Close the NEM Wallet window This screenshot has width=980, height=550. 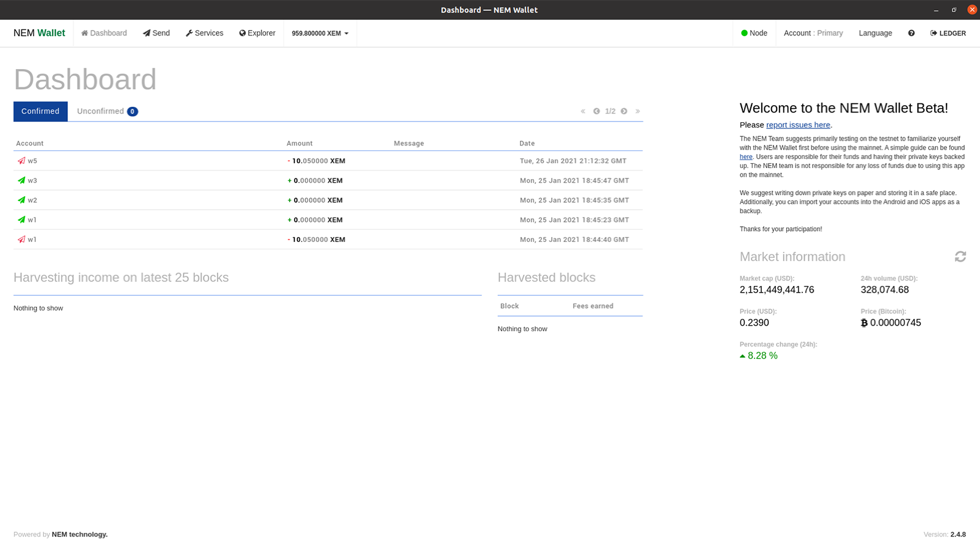[972, 10]
